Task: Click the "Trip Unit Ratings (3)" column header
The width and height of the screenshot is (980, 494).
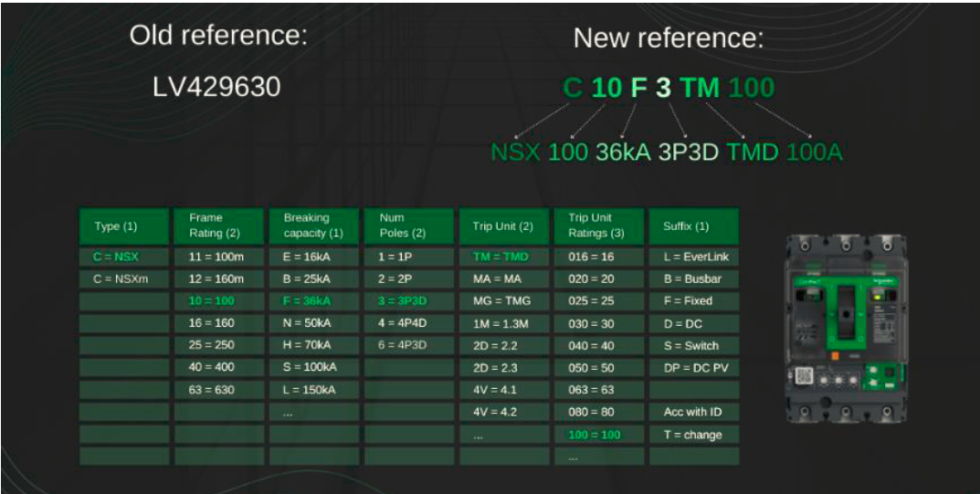Action: coord(599,226)
